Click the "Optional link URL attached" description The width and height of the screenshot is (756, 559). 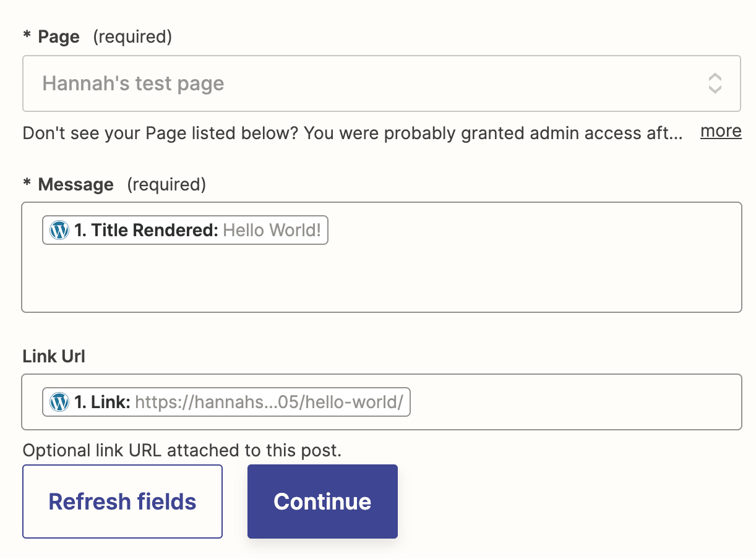point(182,450)
